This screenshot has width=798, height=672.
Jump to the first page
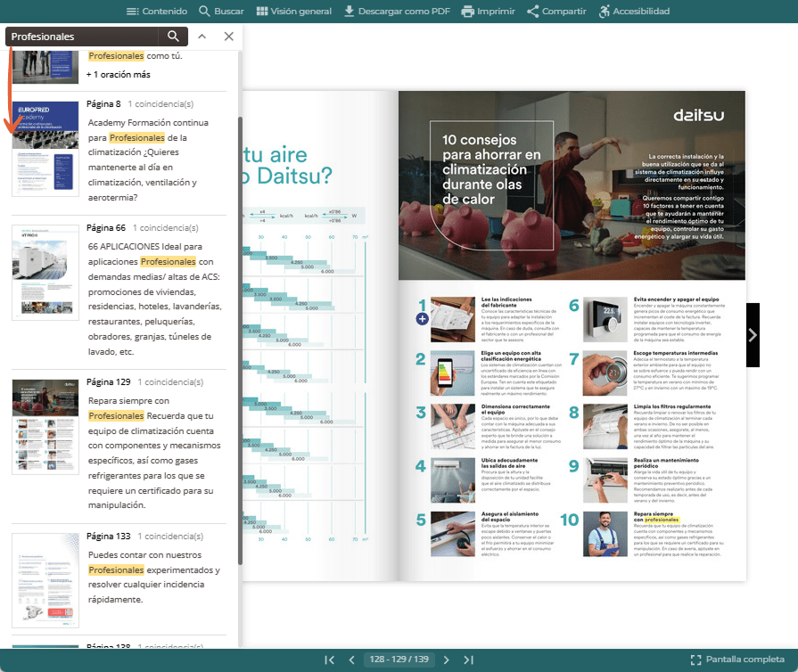329,660
